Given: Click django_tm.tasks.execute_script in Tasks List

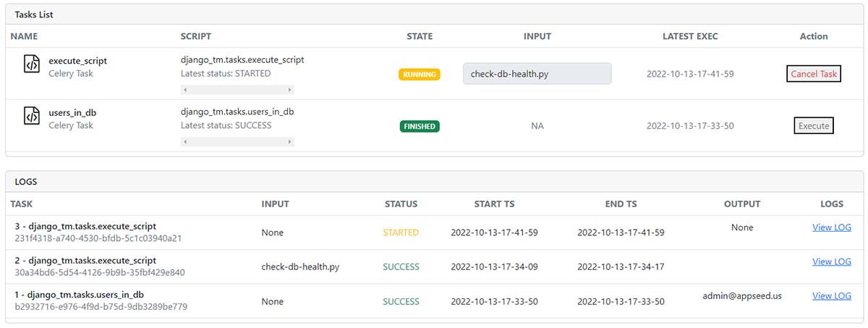Looking at the screenshot, I should point(242,60).
